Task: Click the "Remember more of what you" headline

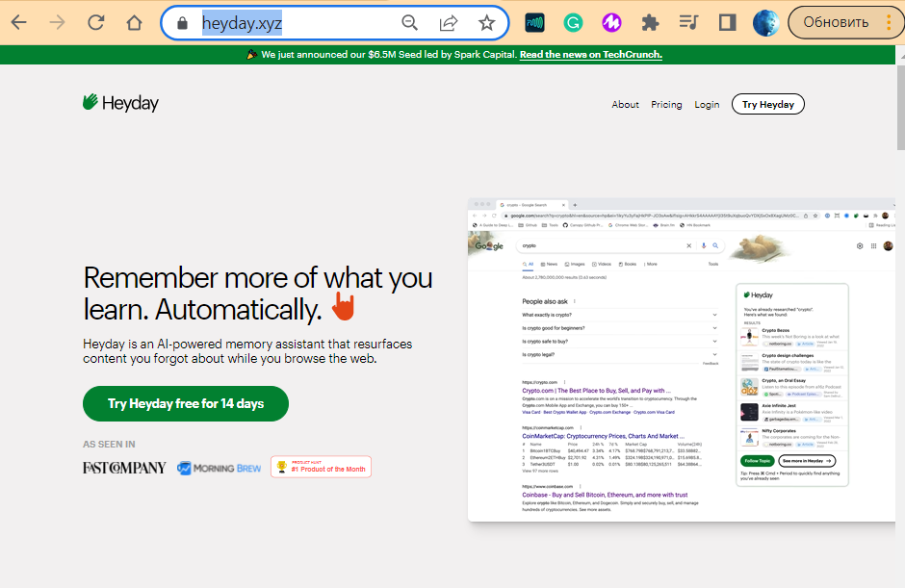Action: [258, 277]
